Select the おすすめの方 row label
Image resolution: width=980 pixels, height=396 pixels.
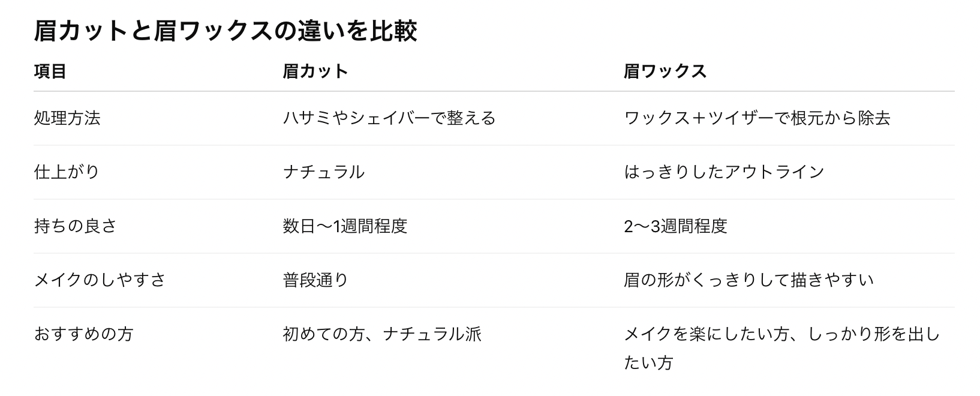click(83, 334)
